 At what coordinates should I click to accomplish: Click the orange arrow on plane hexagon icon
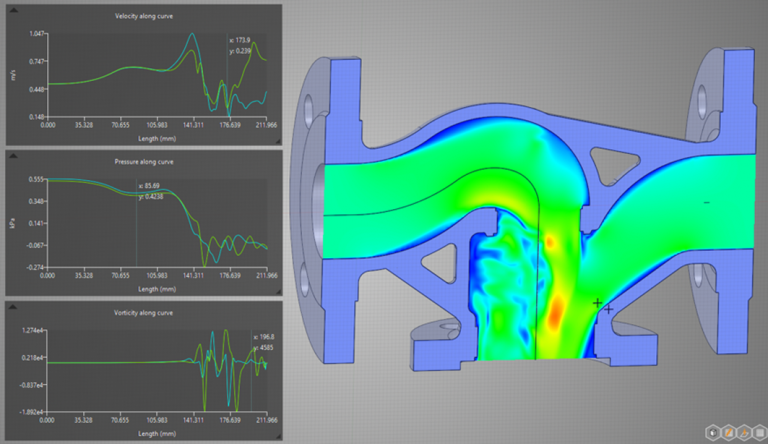click(x=744, y=432)
